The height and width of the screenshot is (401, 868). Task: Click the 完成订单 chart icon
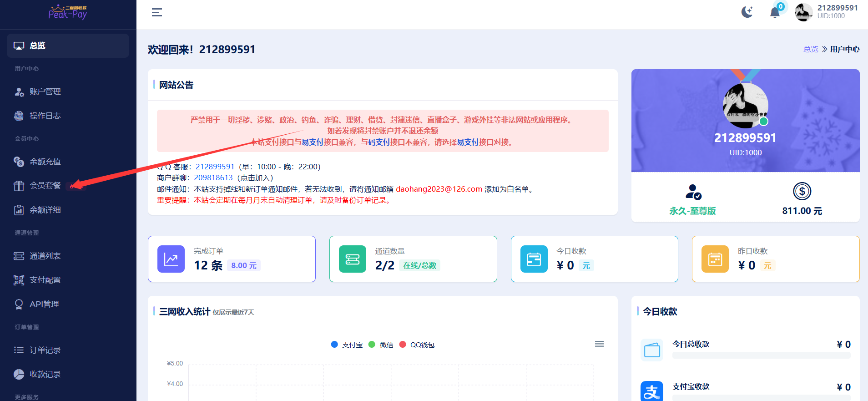171,259
